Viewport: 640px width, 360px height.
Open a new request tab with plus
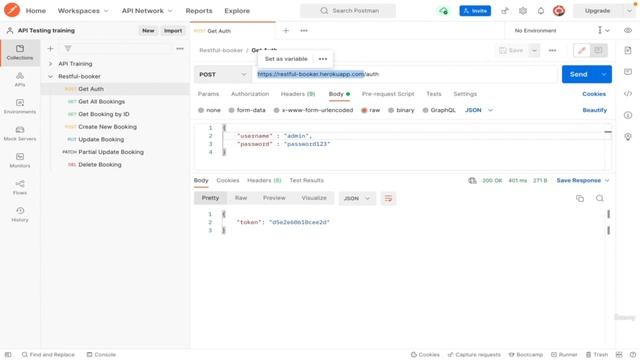coord(286,31)
